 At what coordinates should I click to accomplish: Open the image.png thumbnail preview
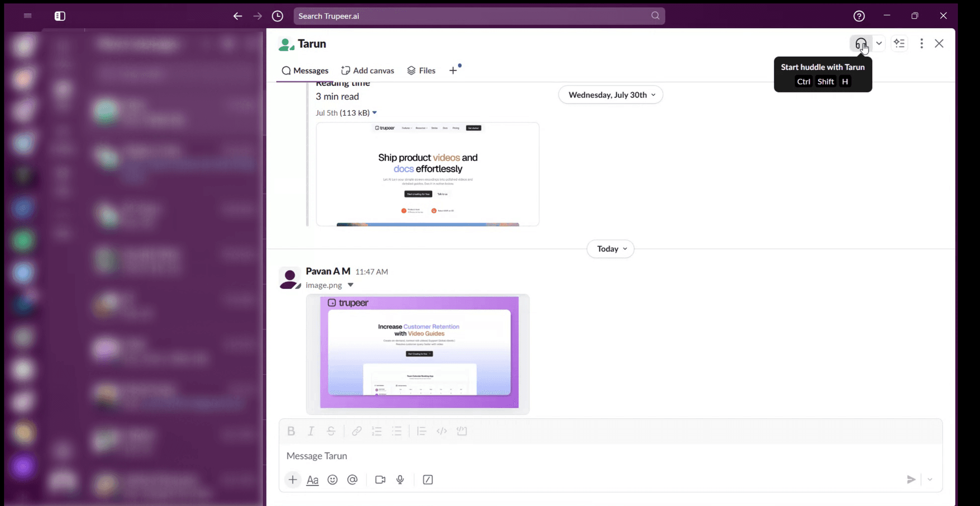[x=417, y=354]
